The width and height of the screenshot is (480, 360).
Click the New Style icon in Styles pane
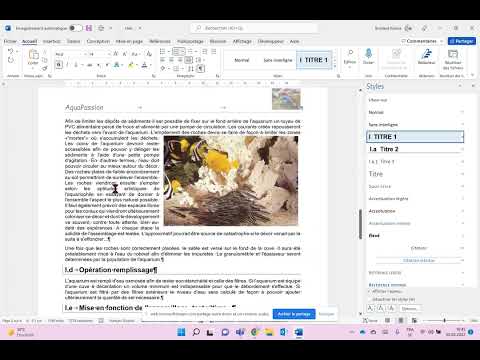[371, 309]
